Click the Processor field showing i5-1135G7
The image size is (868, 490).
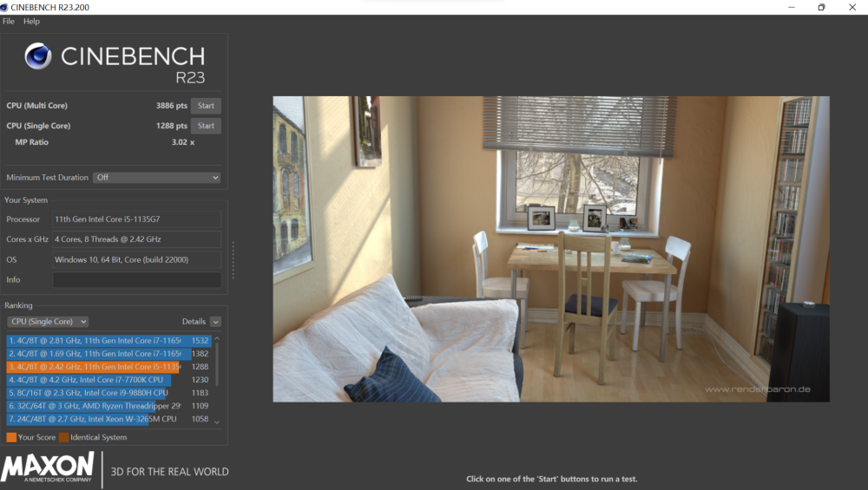pos(137,219)
